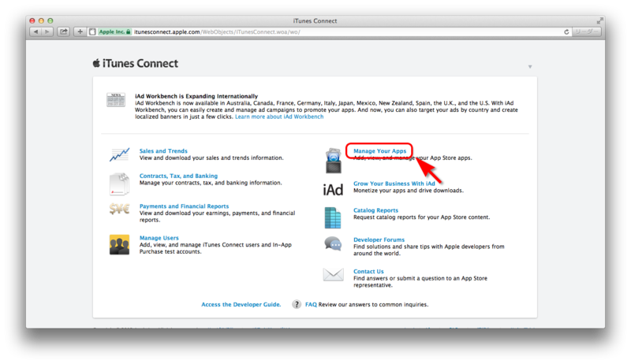The image size is (631, 364).
Task: Click the Contracts documents icon
Action: point(119,184)
